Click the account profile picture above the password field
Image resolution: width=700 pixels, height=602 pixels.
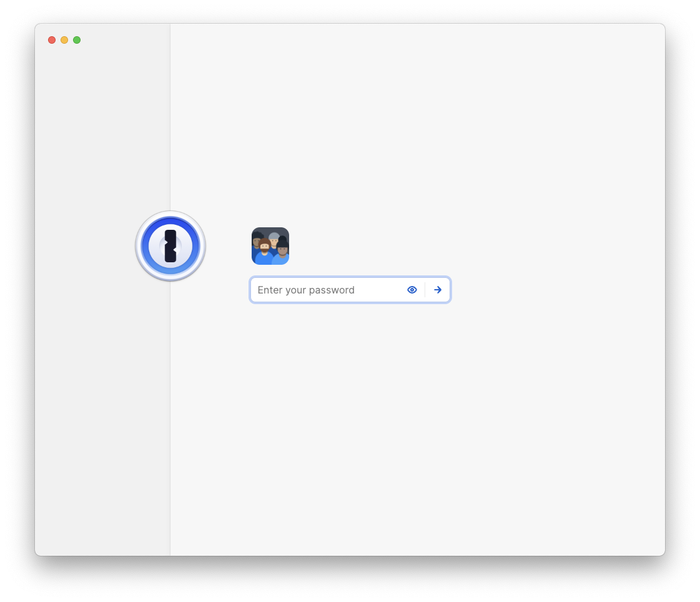point(270,246)
